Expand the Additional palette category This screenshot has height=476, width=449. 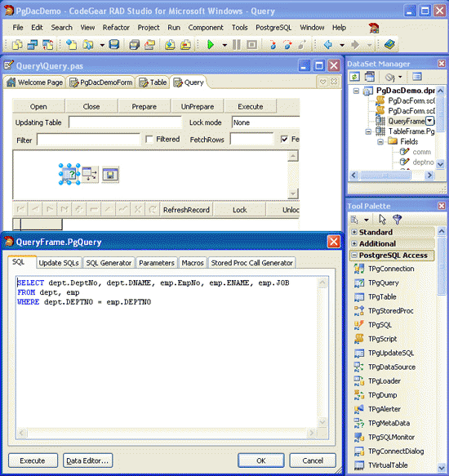354,243
